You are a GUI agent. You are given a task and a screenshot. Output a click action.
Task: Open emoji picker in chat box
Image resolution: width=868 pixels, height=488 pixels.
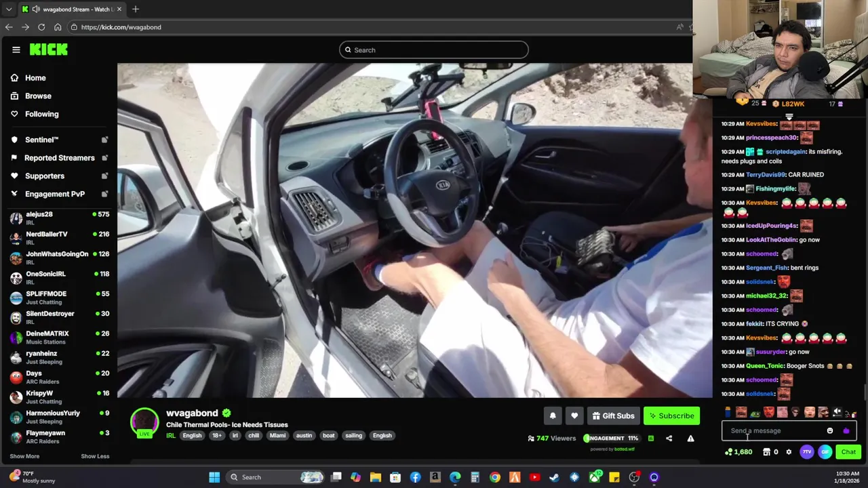(x=830, y=431)
